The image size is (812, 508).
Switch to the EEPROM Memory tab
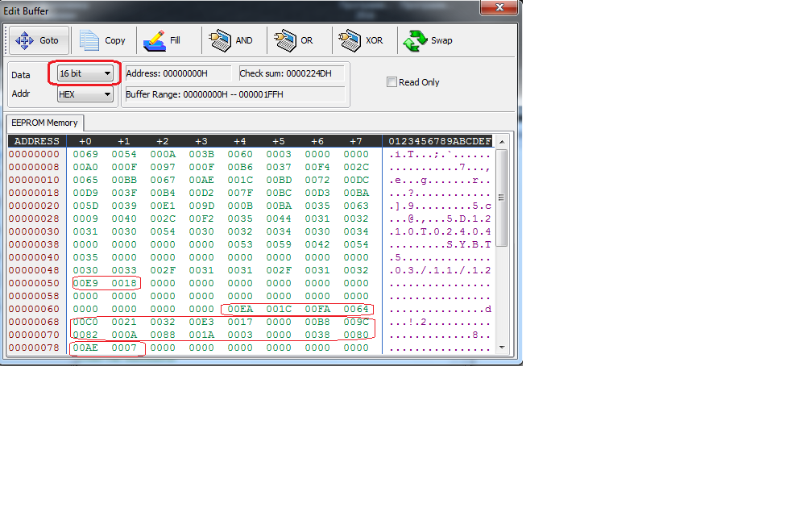(45, 123)
